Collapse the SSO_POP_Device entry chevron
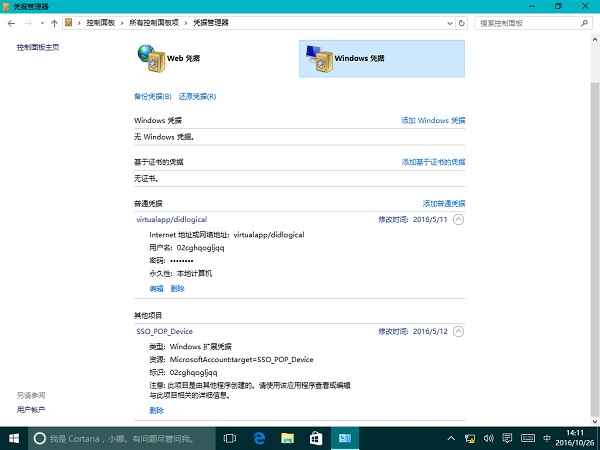600x450 pixels. coord(458,331)
